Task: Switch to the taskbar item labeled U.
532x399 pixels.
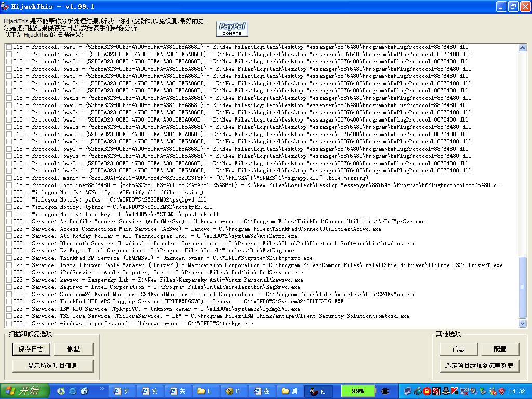Action: [234, 391]
